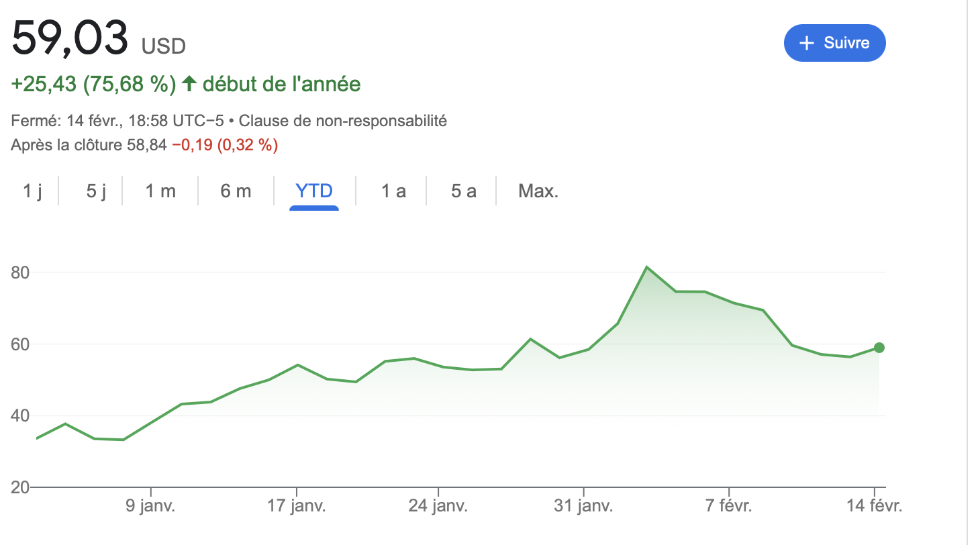Image resolution: width=980 pixels, height=545 pixels.
Task: Show the 5 a five-year range
Action: click(x=463, y=191)
